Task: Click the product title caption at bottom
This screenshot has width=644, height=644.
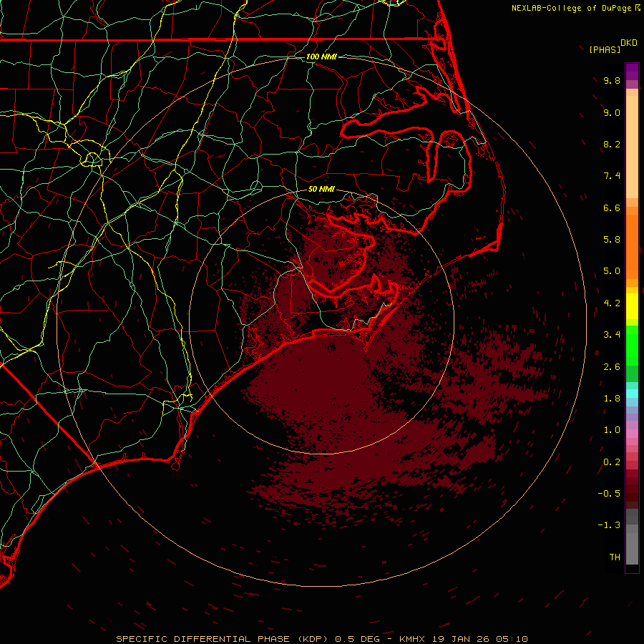Action: [x=322, y=639]
